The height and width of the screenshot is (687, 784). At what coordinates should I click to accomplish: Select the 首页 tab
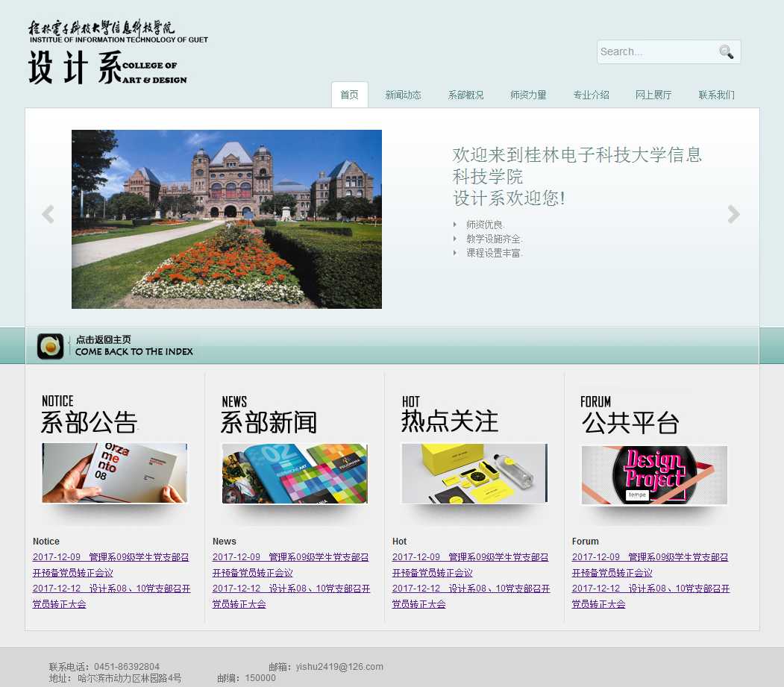click(x=349, y=95)
